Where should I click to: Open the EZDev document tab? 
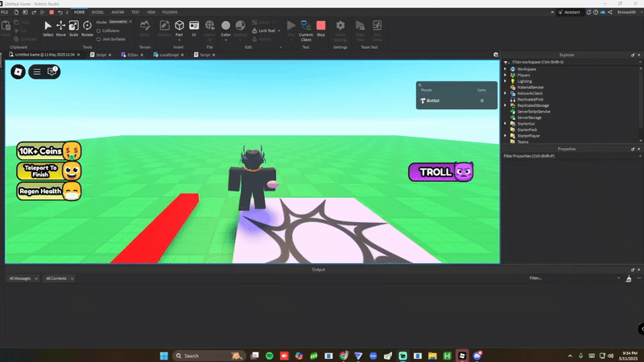pos(132,55)
